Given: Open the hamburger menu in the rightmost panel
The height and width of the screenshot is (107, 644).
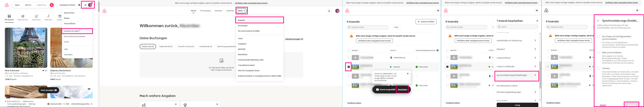Looking at the screenshot, I should coord(637,10).
